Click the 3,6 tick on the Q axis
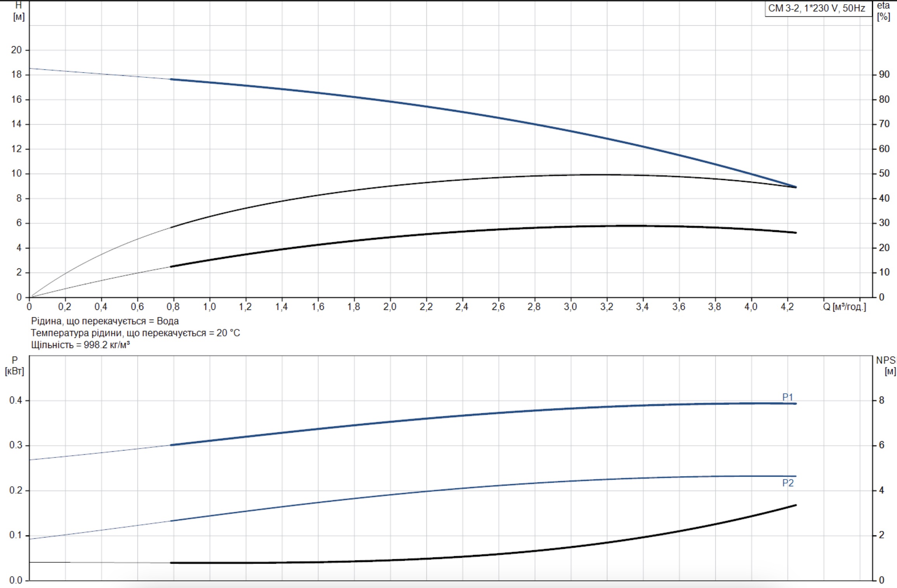The image size is (897, 588). click(679, 307)
